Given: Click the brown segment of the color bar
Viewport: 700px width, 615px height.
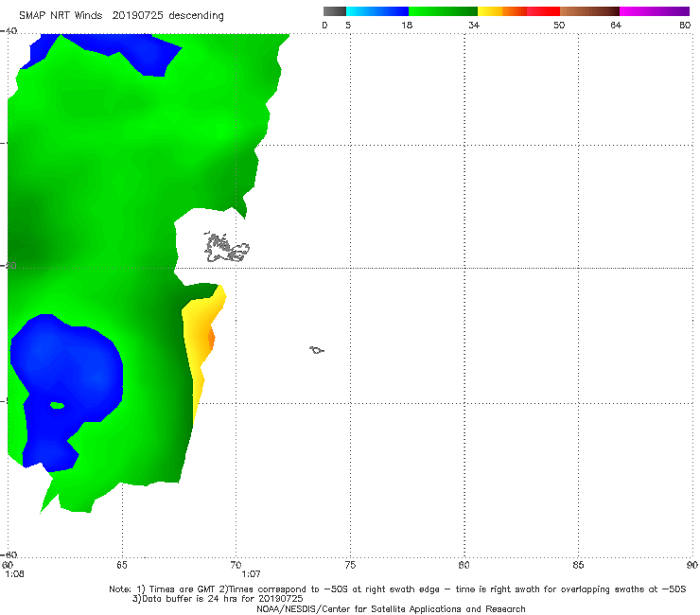Looking at the screenshot, I should [x=589, y=11].
